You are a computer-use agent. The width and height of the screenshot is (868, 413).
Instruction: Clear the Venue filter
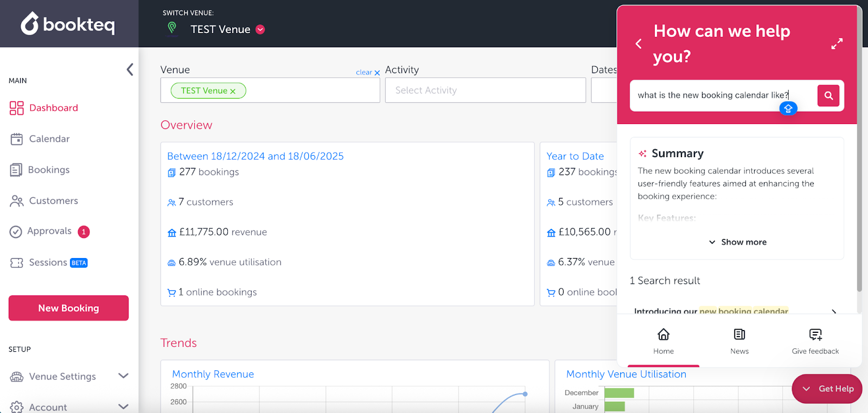tap(368, 73)
